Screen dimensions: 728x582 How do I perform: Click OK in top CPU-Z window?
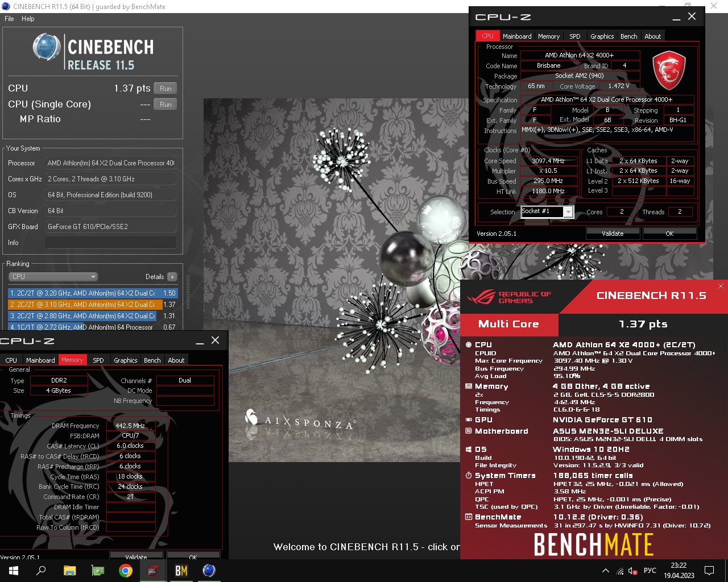coord(669,234)
